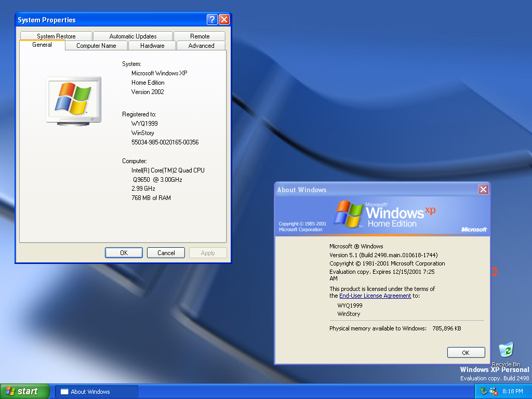This screenshot has height=399, width=532.
Task: Click the 'Version 2002' text
Action: [x=148, y=92]
